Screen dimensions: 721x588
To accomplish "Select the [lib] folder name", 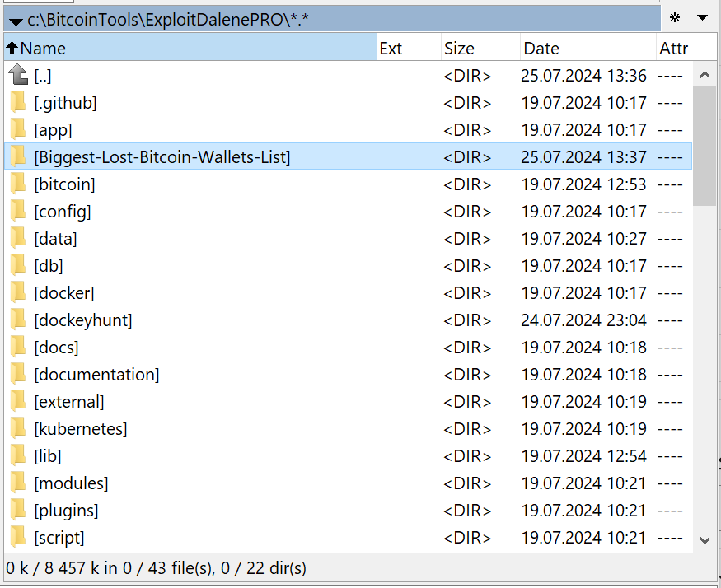I will pyautogui.click(x=48, y=455).
